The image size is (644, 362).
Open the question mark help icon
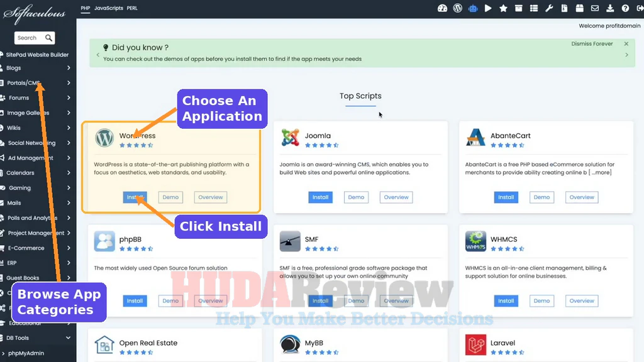pos(625,8)
